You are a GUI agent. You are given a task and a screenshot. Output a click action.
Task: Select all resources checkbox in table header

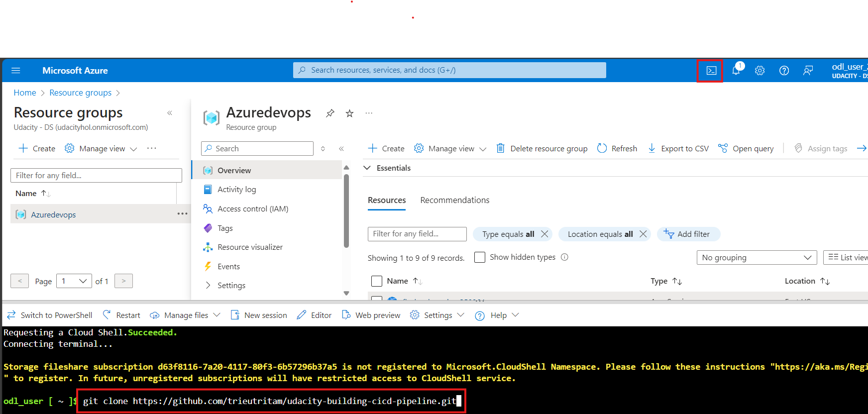[x=377, y=281]
